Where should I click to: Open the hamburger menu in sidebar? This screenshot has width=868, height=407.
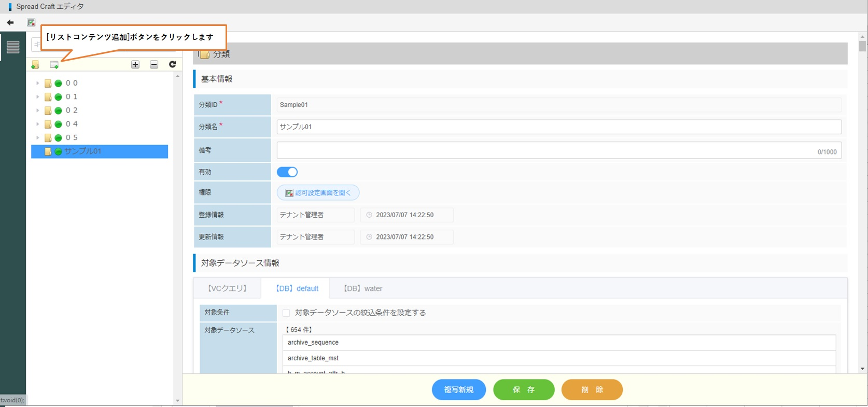click(x=13, y=47)
